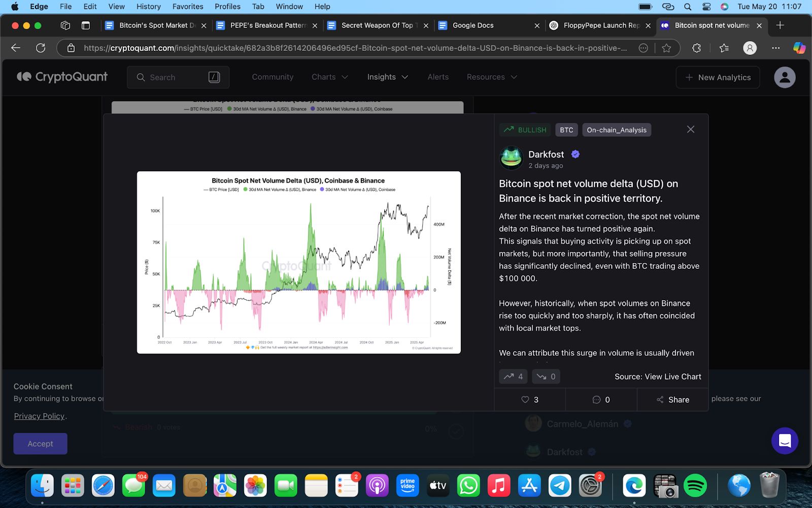Open the page actions icon in address bar
Screen dimensions: 812x508
click(643, 48)
